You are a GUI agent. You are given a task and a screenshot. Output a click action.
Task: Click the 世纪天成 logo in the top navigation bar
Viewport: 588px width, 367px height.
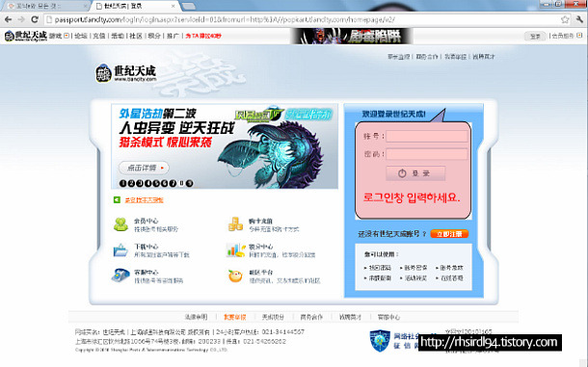(x=25, y=36)
